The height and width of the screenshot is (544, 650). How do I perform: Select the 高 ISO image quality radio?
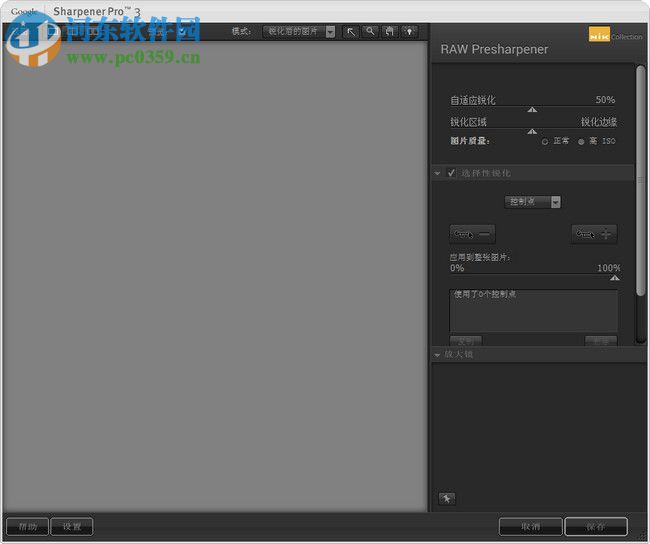pos(581,142)
